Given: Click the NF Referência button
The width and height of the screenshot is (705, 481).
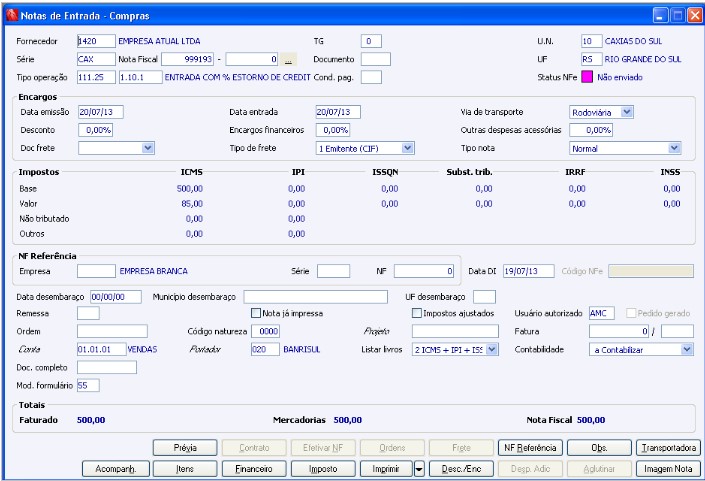Looking at the screenshot, I should tap(529, 448).
